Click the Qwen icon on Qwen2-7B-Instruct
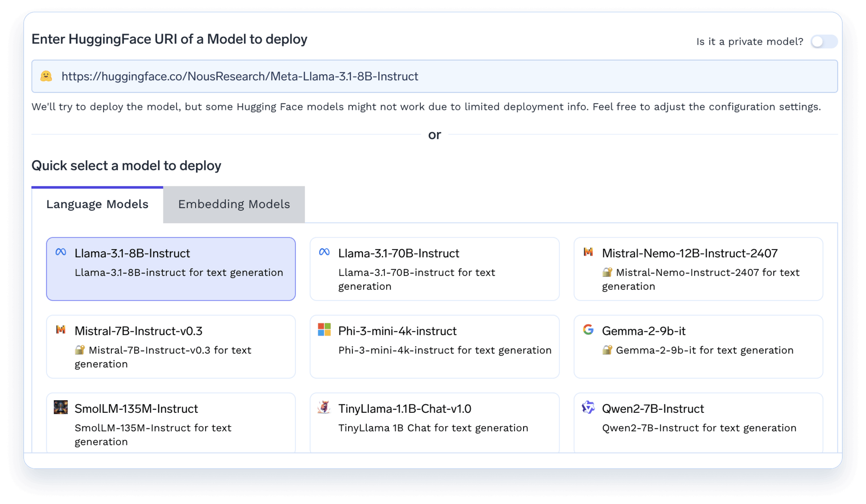The height and width of the screenshot is (504, 866). (588, 407)
